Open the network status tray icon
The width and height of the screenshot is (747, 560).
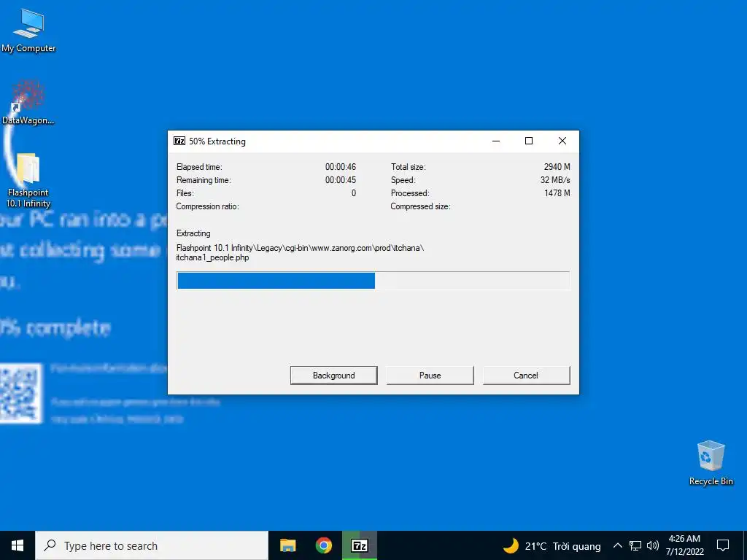pos(635,545)
